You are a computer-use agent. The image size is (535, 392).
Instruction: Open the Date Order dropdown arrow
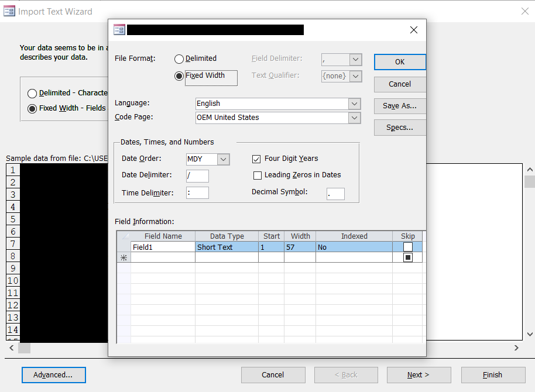[x=223, y=159]
